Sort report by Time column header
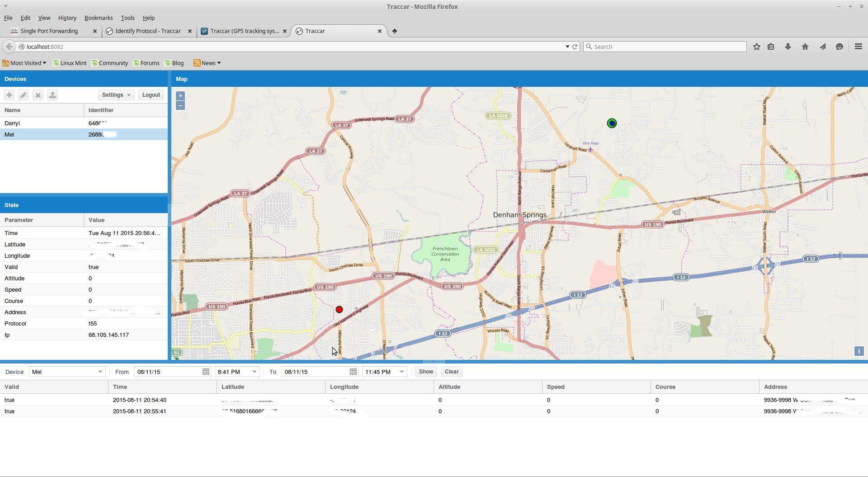868x477 pixels. coord(162,387)
